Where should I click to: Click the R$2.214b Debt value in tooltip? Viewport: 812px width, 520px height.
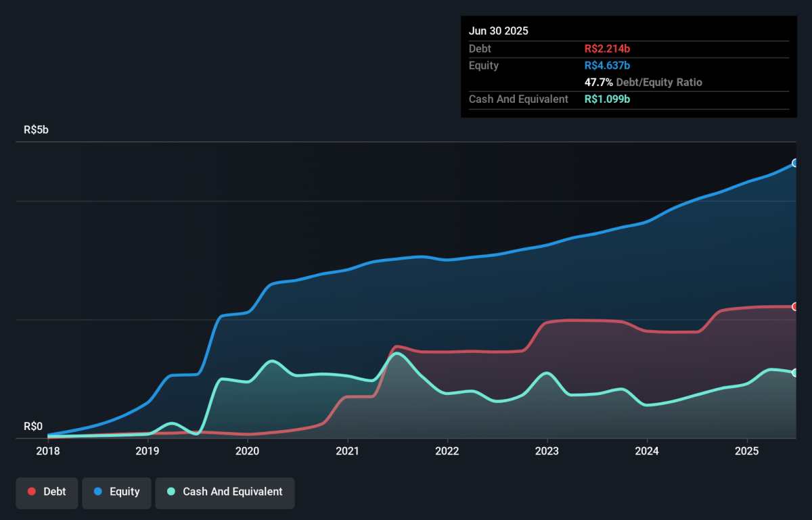click(607, 49)
